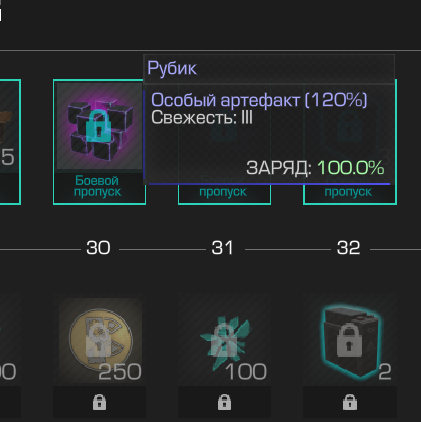Click the lock button beneath the 250 coin reward

(99, 402)
